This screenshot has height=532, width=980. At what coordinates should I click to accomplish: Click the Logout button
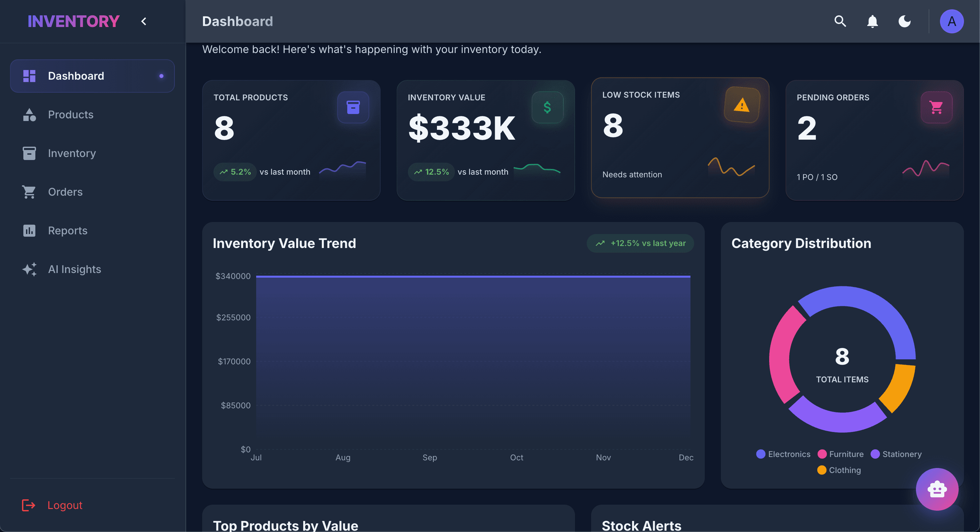point(65,505)
